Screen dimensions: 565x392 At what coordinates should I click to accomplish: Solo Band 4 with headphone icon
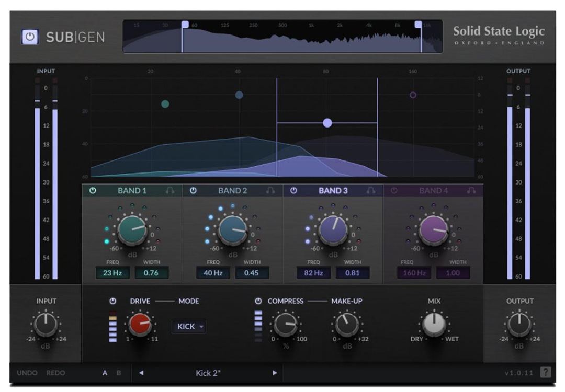[x=471, y=191]
